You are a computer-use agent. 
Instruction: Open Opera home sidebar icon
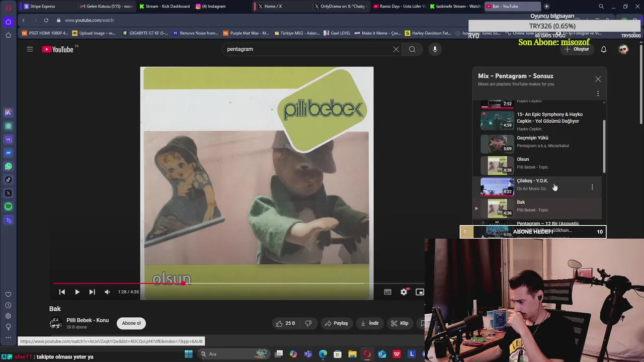pos(8,22)
